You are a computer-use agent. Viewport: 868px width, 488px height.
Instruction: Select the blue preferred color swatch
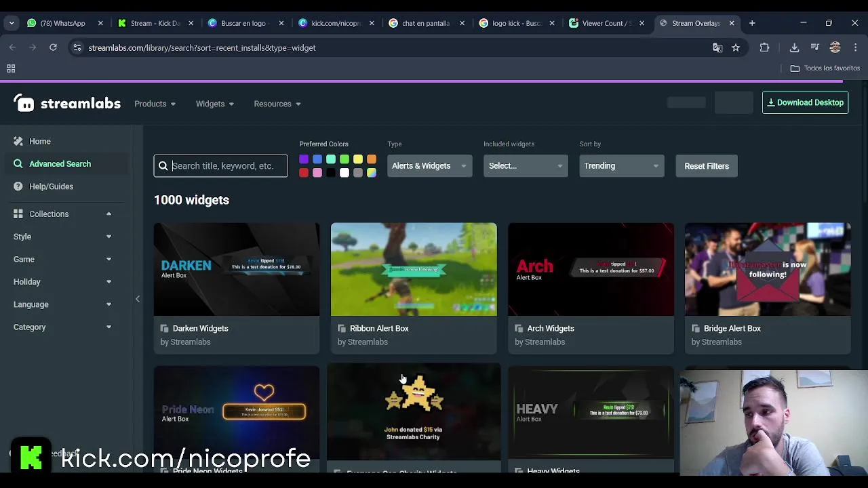click(317, 159)
